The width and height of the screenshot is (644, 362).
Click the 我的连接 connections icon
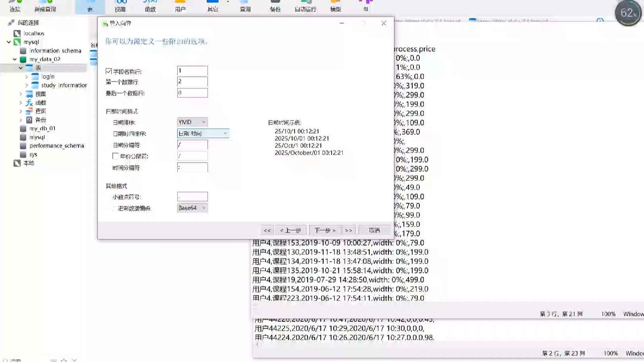pyautogui.click(x=11, y=23)
